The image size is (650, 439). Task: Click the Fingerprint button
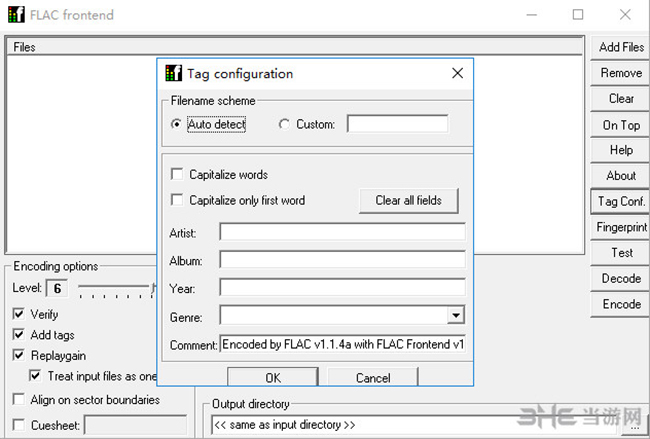[x=621, y=227]
